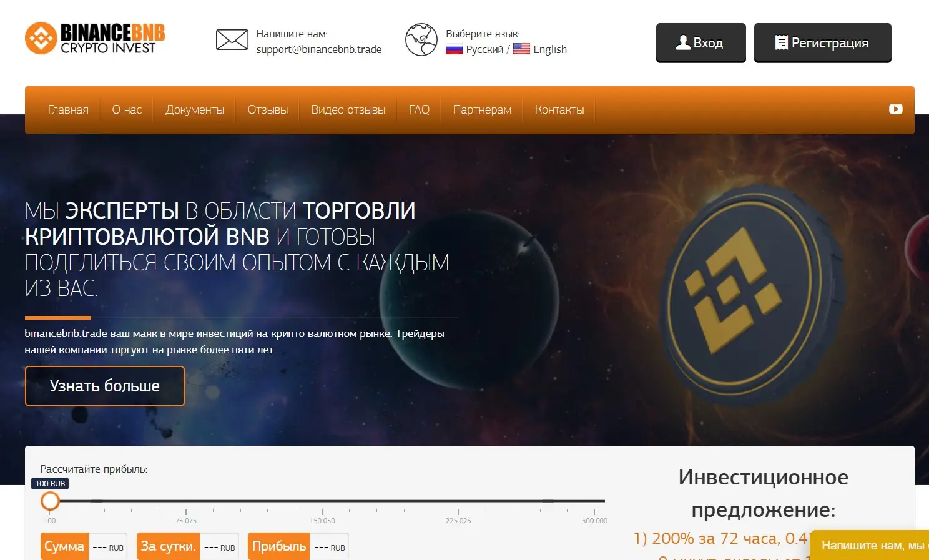Open the Напишите нам chat widget
Image resolution: width=929 pixels, height=560 pixels.
tap(870, 546)
